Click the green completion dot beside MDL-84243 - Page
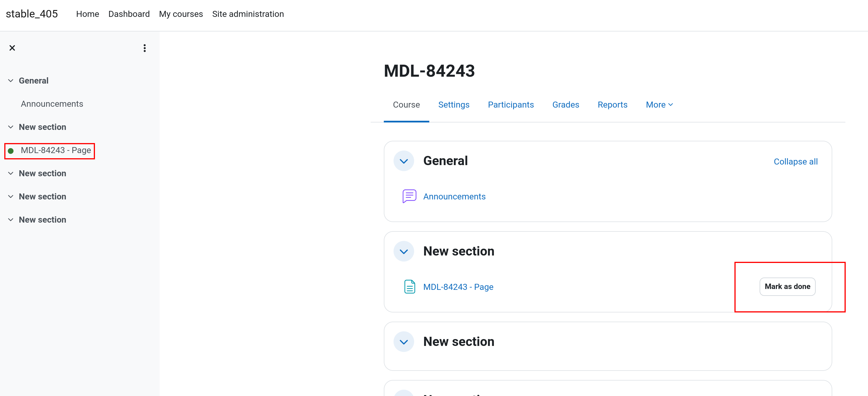 pos(11,151)
